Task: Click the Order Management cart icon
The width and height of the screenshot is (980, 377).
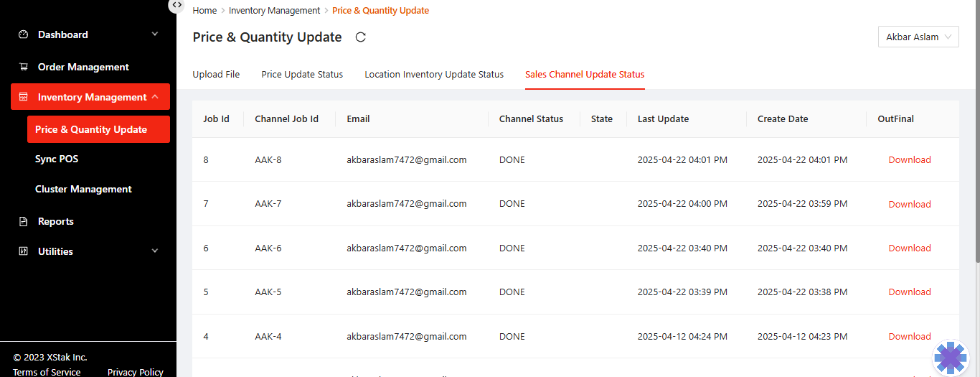Action: (24, 67)
